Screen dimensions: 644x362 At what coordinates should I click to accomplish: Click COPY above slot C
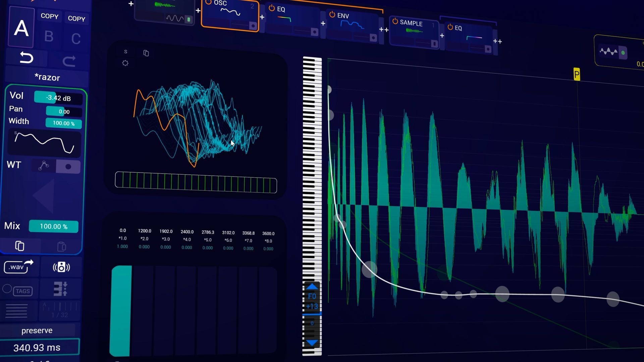(x=76, y=18)
